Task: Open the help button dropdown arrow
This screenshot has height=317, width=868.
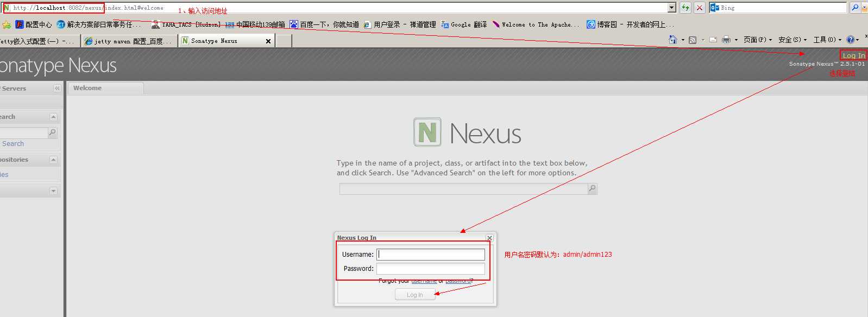Action: [858, 40]
